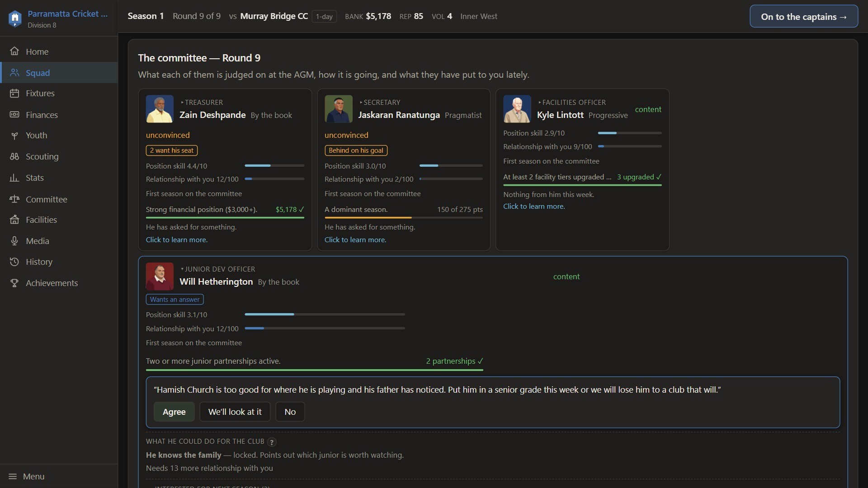Expand the Treasurer card disclosure triangle
Viewport: 868px width, 488px height.
(x=182, y=103)
